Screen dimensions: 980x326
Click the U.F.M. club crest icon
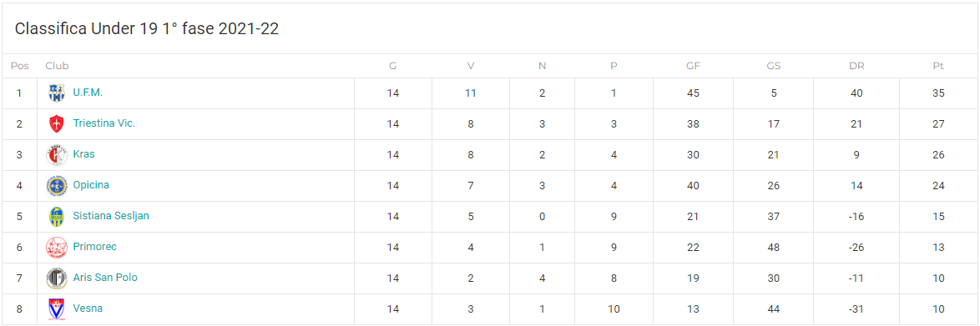[57, 93]
